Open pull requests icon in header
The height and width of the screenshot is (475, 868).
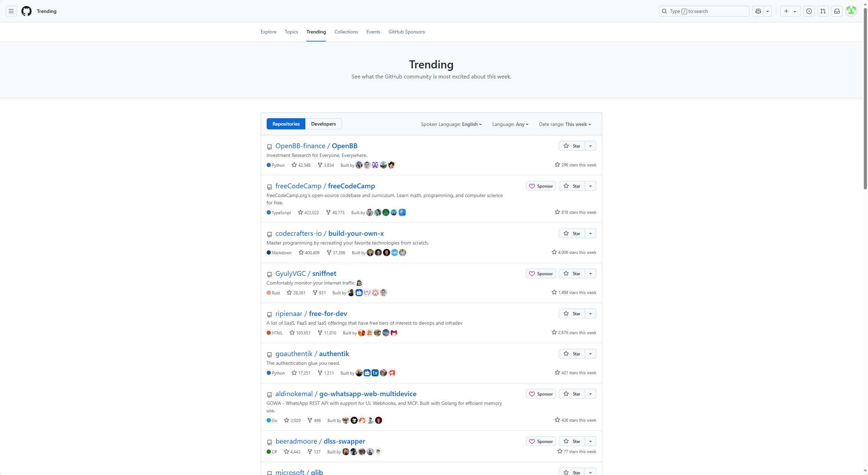pyautogui.click(x=823, y=11)
